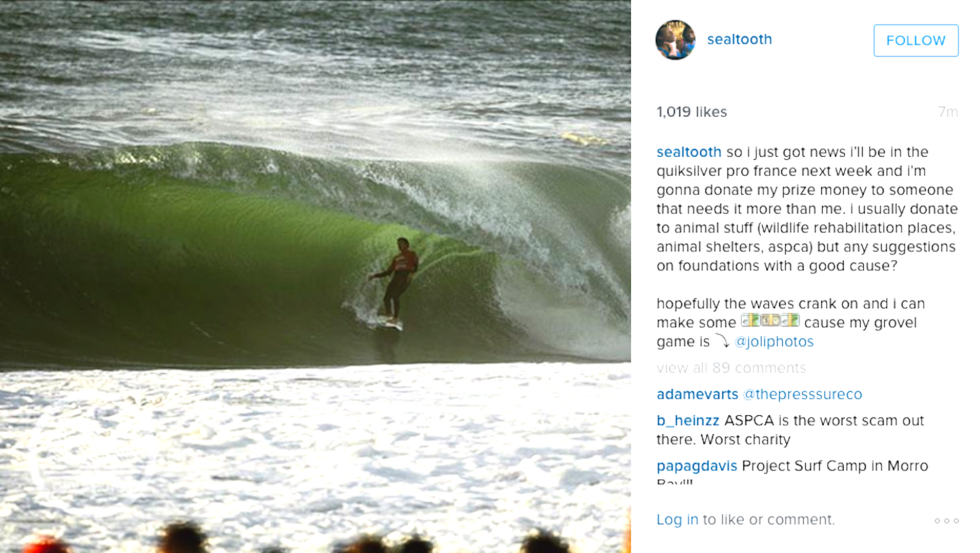The image size is (980, 553).
Task: Open papagdavis commenter profile
Action: [697, 466]
